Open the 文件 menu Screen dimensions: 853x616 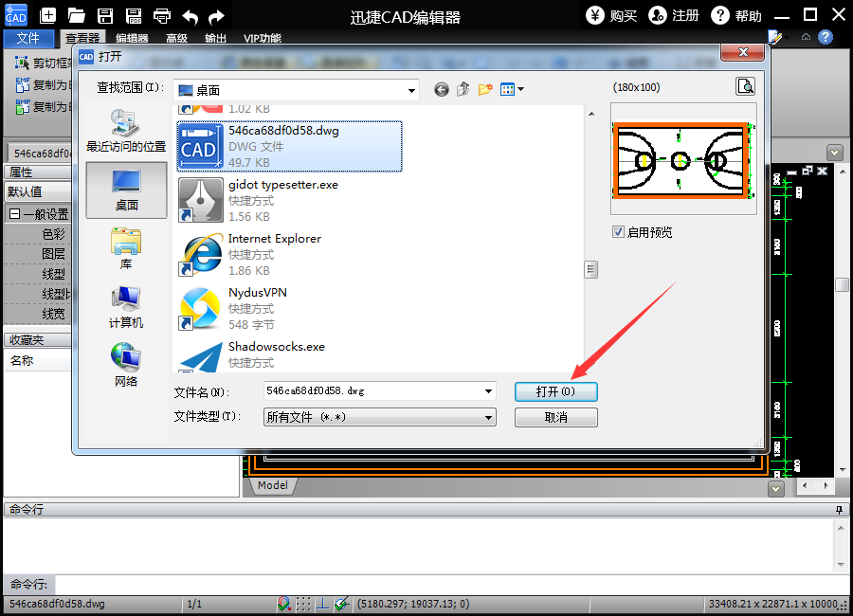(x=28, y=38)
